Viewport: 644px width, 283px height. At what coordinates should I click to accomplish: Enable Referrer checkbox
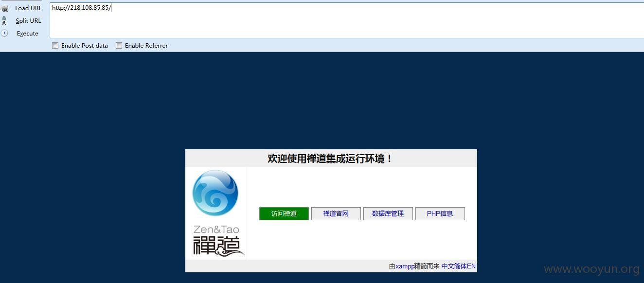click(x=119, y=46)
